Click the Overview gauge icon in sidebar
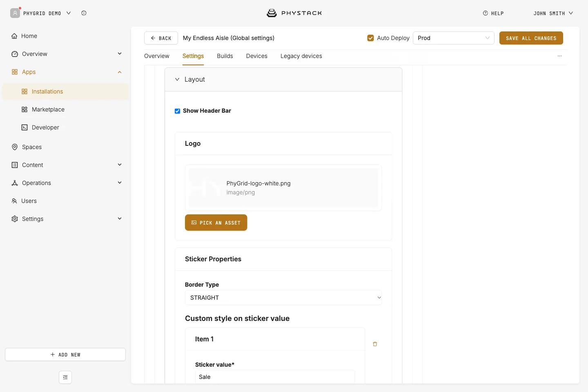This screenshot has height=392, width=588. click(15, 54)
